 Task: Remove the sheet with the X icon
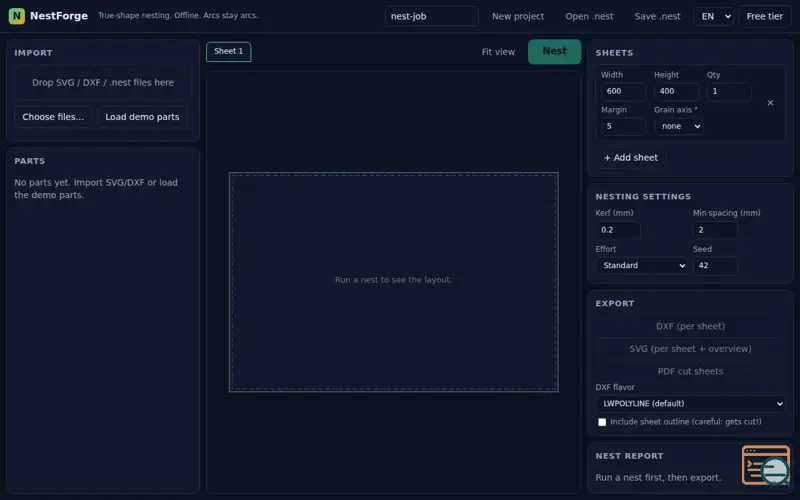pos(770,103)
